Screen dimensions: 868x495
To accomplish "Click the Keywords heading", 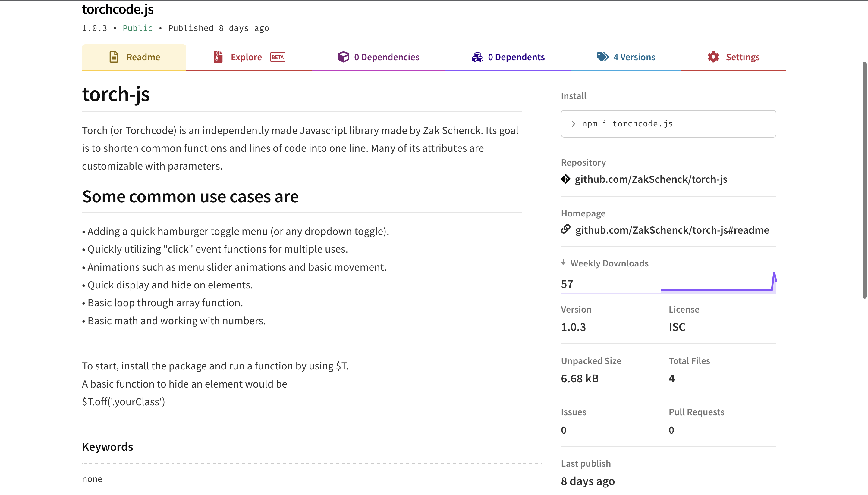I will (x=107, y=447).
